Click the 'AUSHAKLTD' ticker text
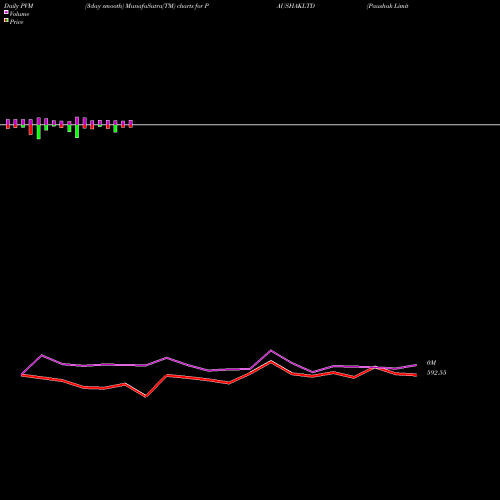 point(296,6)
